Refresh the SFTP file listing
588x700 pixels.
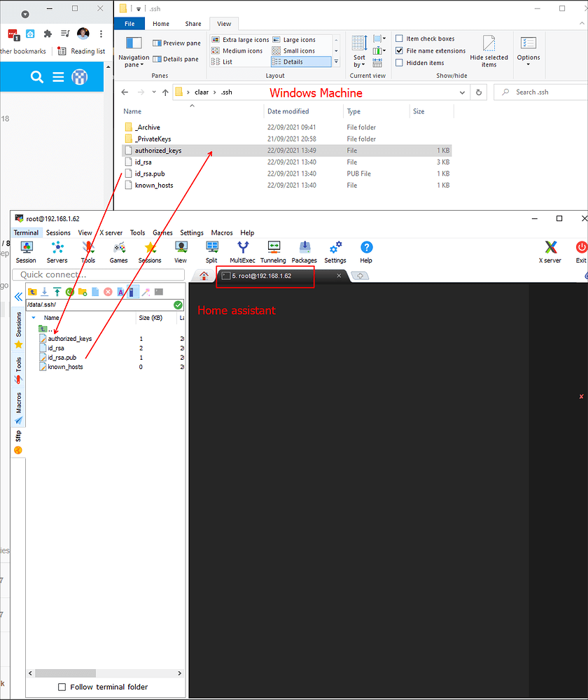point(70,291)
